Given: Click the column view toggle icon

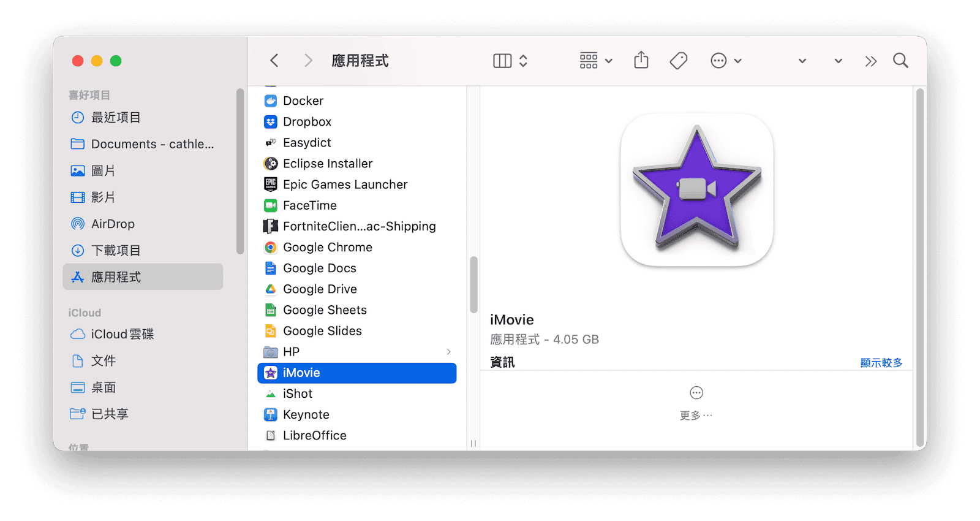Looking at the screenshot, I should pos(502,61).
